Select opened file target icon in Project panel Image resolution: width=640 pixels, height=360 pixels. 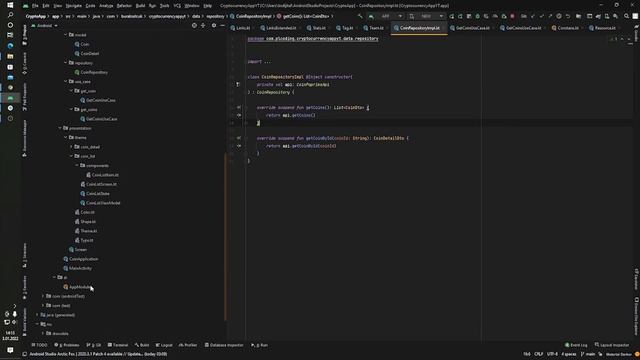194,25
